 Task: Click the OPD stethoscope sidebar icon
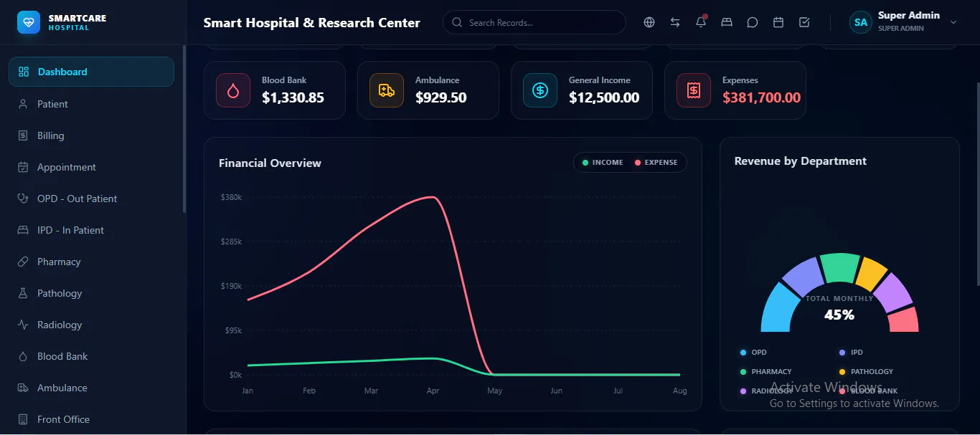[x=23, y=199]
